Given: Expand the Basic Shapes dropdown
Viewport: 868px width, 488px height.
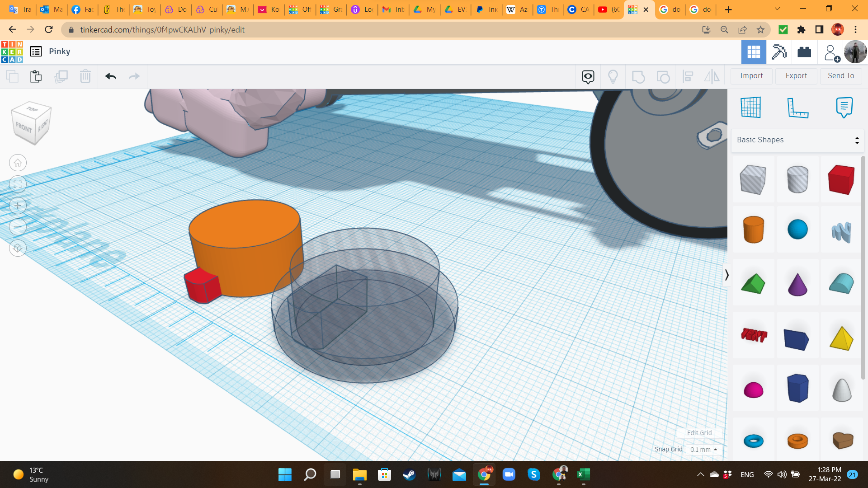Looking at the screenshot, I should coord(797,140).
